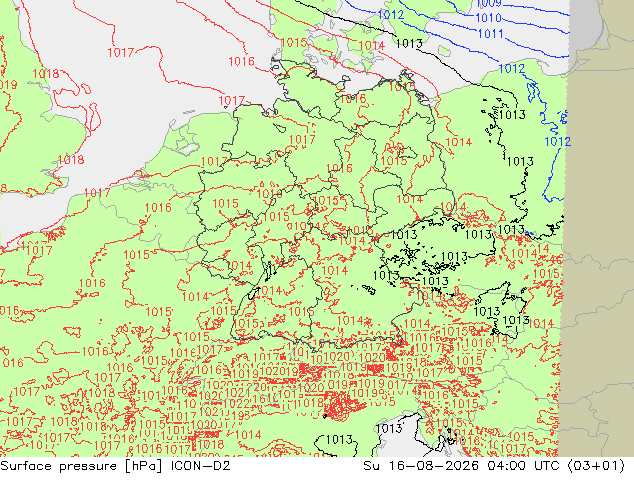Click the blue 1009 isobar label
The width and height of the screenshot is (634, 490).
(488, 4)
